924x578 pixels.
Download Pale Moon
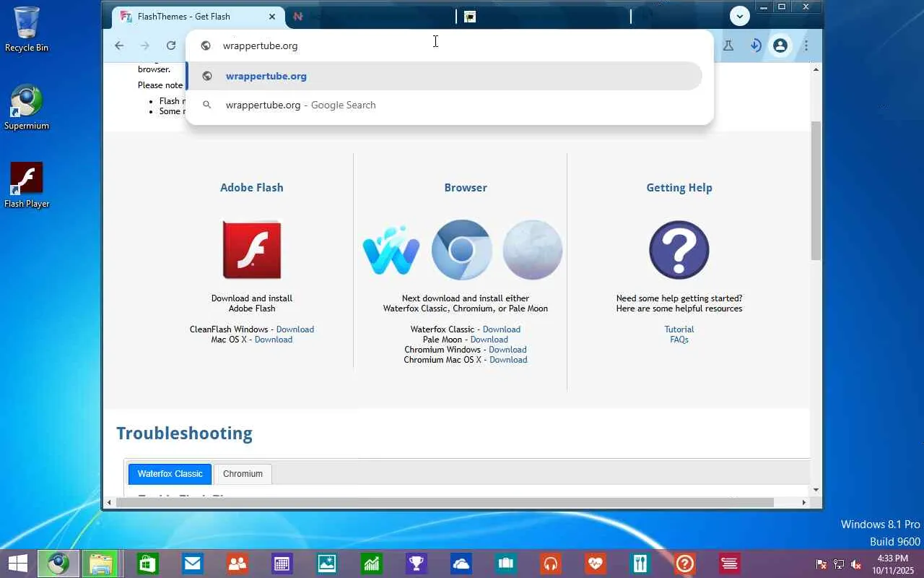coord(489,340)
